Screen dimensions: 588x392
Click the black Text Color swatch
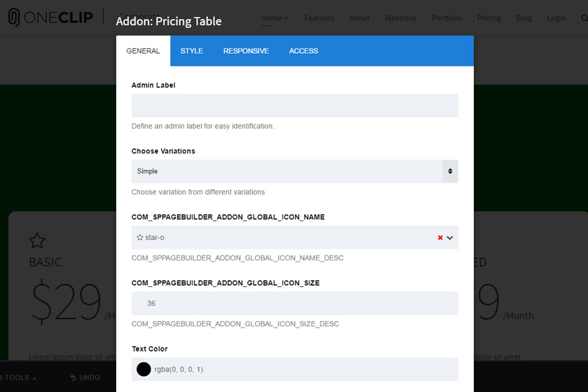(x=143, y=369)
